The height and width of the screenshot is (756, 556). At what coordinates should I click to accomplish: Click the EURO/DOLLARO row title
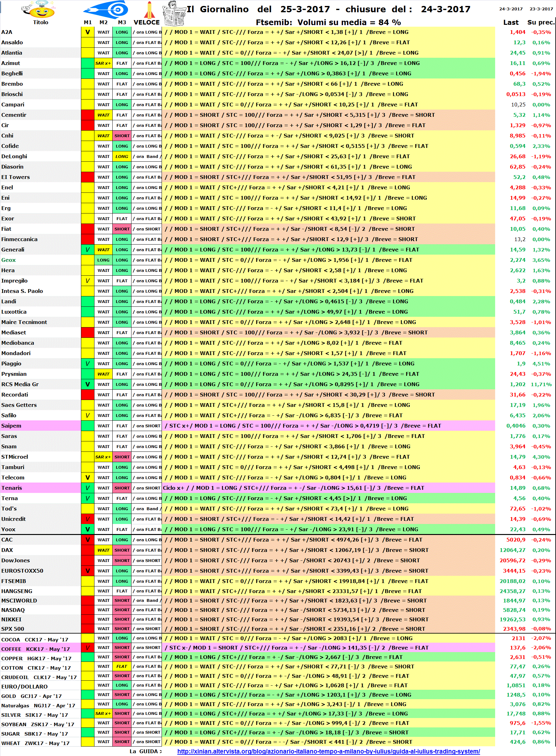point(24,687)
